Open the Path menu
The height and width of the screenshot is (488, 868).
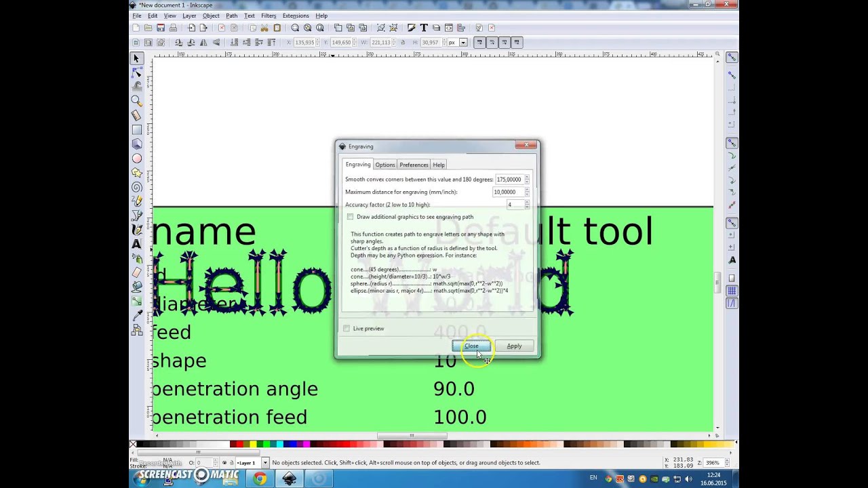tap(232, 16)
